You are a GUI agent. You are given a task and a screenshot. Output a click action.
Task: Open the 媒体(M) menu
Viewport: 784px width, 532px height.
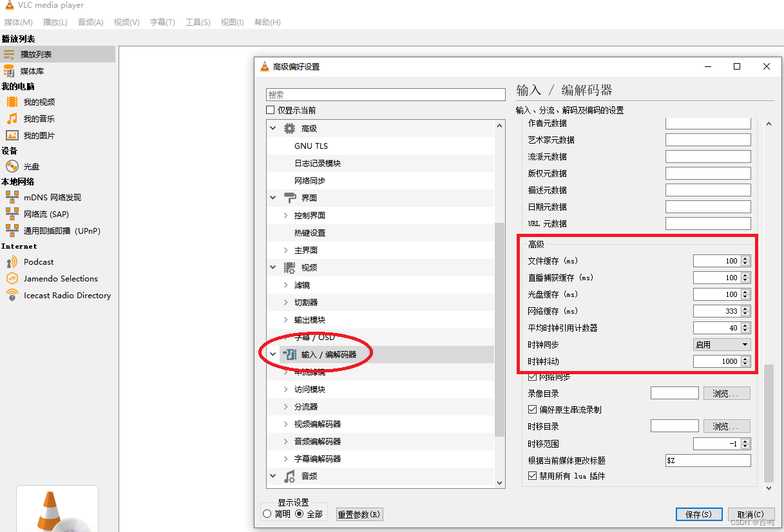(18, 23)
